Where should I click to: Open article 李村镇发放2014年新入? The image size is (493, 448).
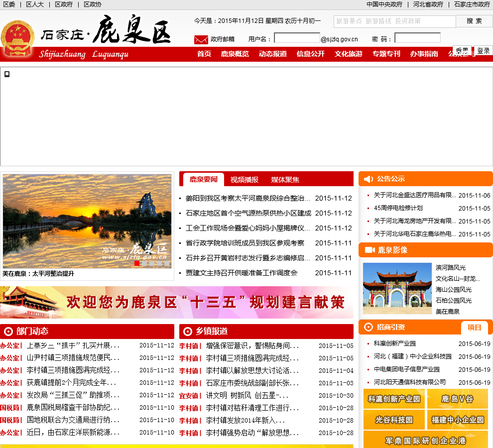pyautogui.click(x=245, y=420)
